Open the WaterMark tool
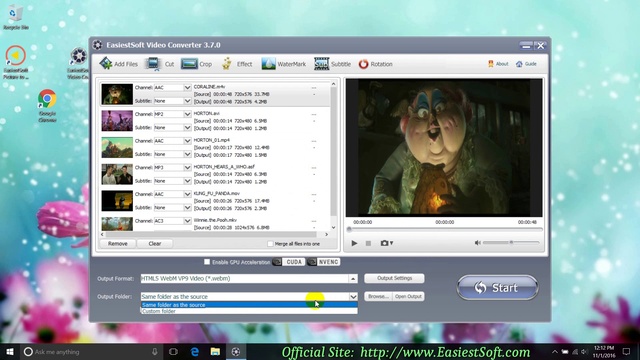Viewport: 640px width, 360px height. click(x=284, y=64)
